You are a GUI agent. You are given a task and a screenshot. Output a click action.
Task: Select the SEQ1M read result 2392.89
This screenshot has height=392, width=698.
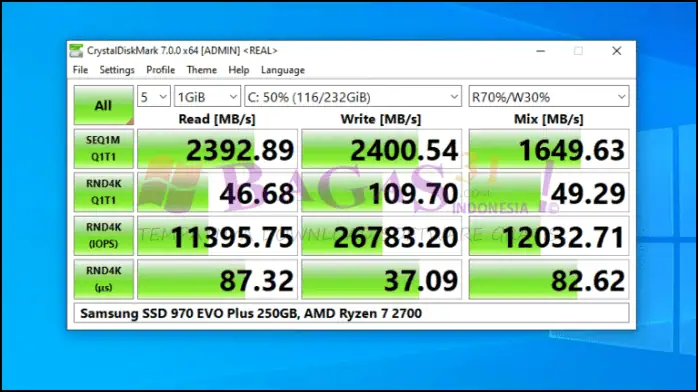[x=217, y=149]
